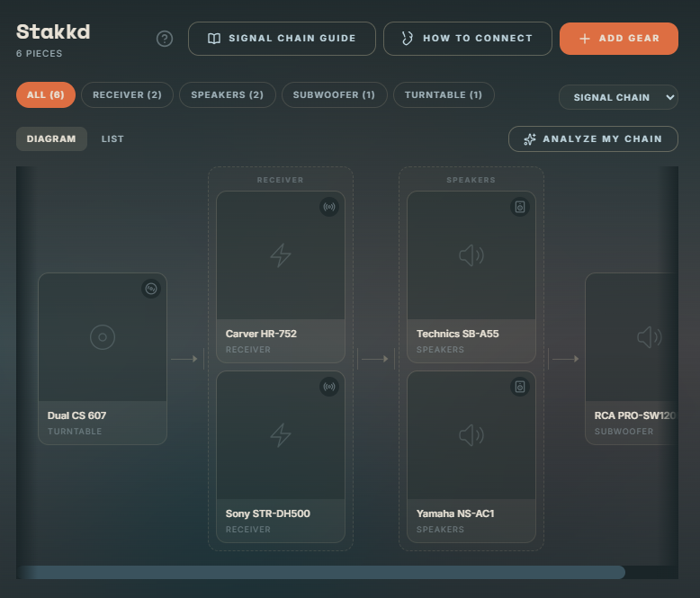Open the Signal Chain sort dropdown

coord(618,97)
